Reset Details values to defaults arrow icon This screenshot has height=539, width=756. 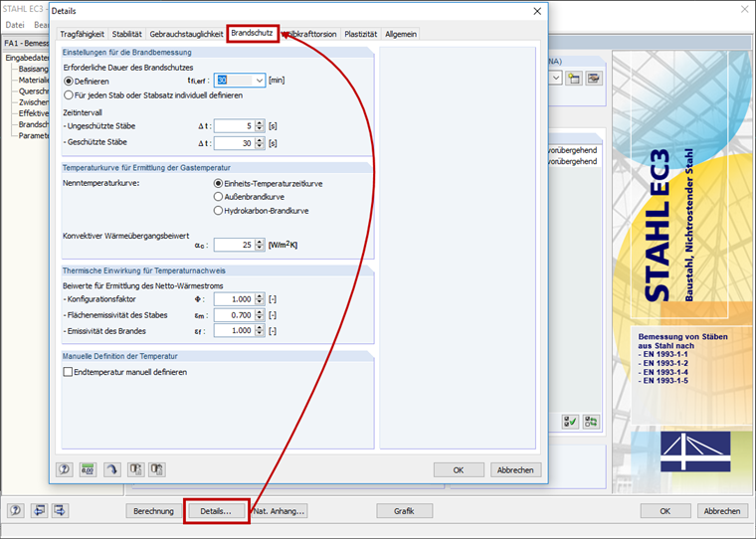coord(112,469)
